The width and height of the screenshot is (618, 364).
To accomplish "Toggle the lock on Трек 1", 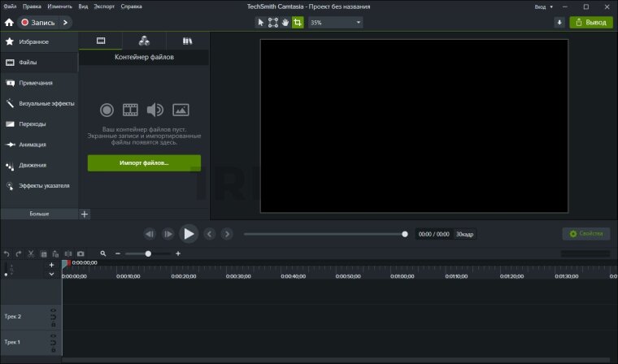I will pos(54,349).
